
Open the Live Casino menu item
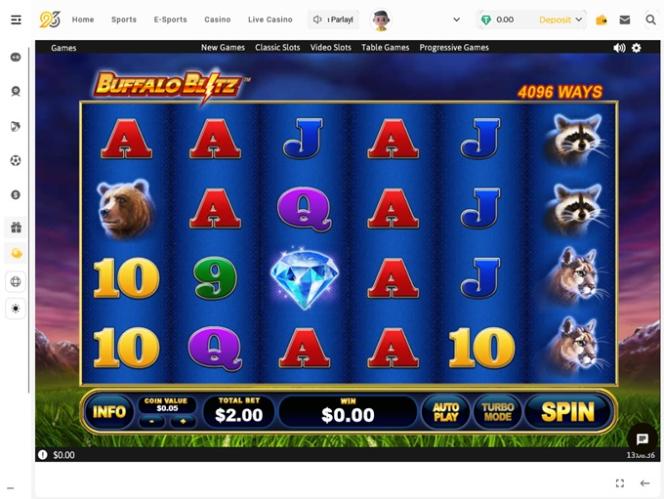270,19
